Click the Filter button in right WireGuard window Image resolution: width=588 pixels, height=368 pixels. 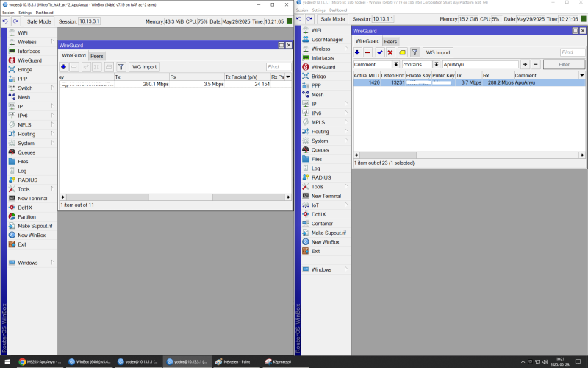pos(564,65)
